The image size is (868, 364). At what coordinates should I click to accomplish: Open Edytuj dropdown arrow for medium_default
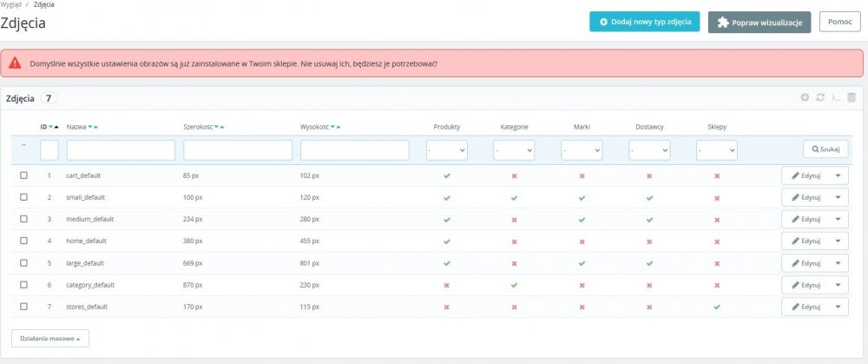pyautogui.click(x=838, y=219)
